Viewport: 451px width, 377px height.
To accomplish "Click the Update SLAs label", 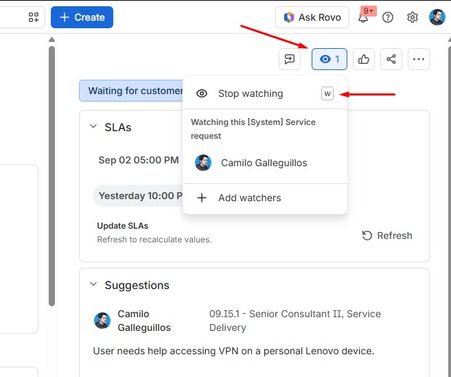I will point(123,226).
